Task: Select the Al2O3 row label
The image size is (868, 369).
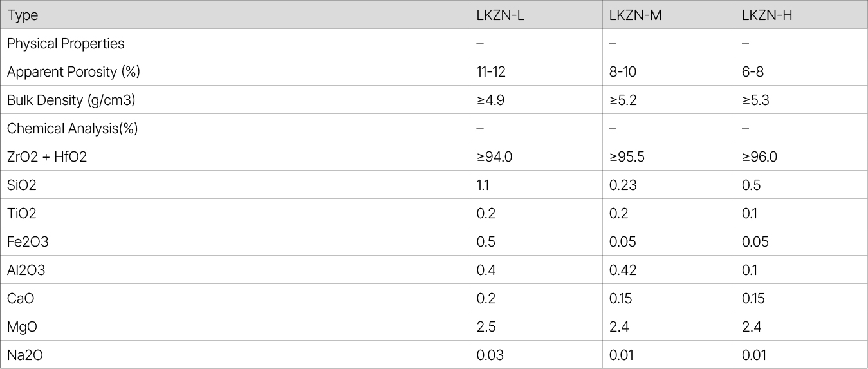Action: click(x=26, y=270)
